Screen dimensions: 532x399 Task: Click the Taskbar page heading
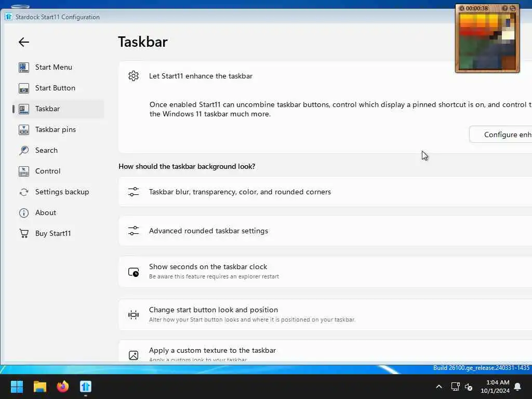143,42
